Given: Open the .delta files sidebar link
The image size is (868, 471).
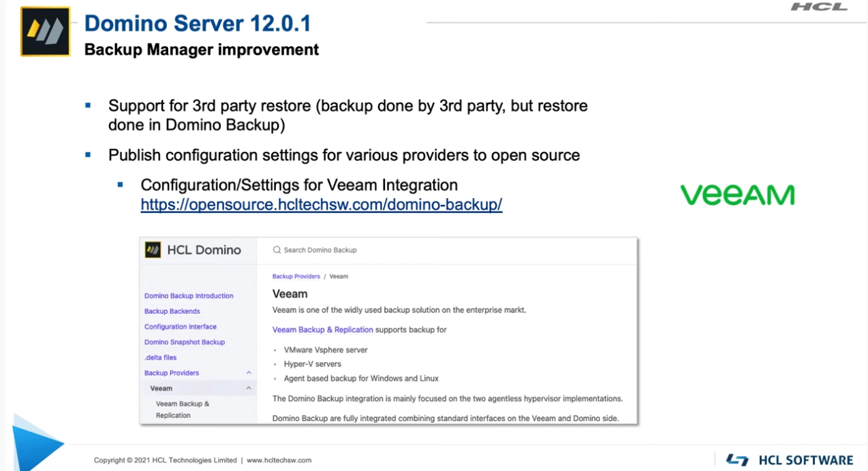Looking at the screenshot, I should click(160, 357).
